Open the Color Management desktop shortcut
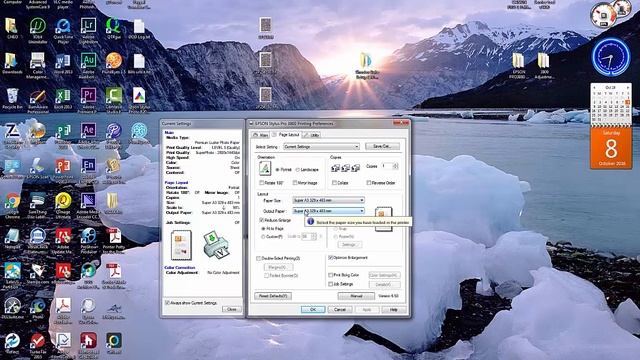 tap(38, 64)
